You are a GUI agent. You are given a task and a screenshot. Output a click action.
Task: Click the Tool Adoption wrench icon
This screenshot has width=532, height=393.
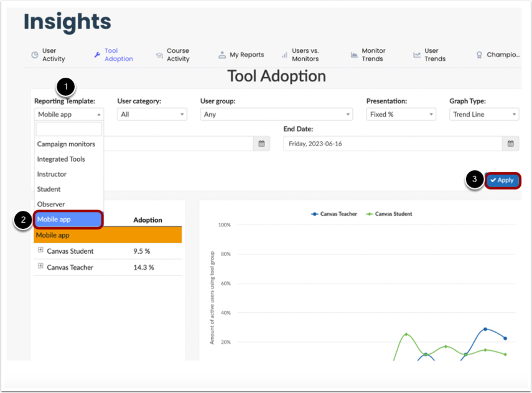click(x=97, y=55)
